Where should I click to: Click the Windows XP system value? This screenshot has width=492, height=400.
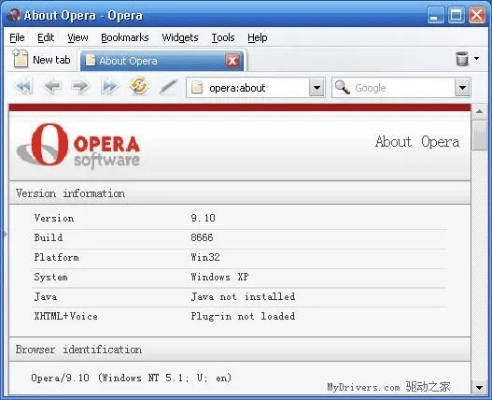(219, 277)
